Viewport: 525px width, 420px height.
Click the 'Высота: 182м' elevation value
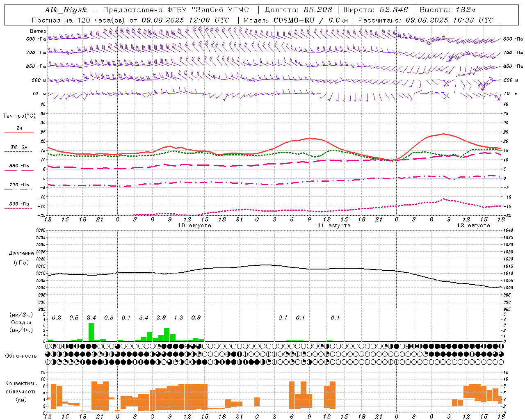(x=447, y=10)
